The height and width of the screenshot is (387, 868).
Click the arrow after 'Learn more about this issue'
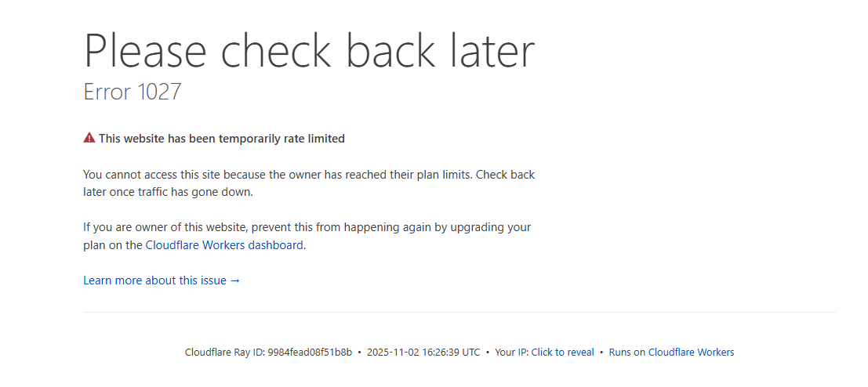pyautogui.click(x=235, y=280)
